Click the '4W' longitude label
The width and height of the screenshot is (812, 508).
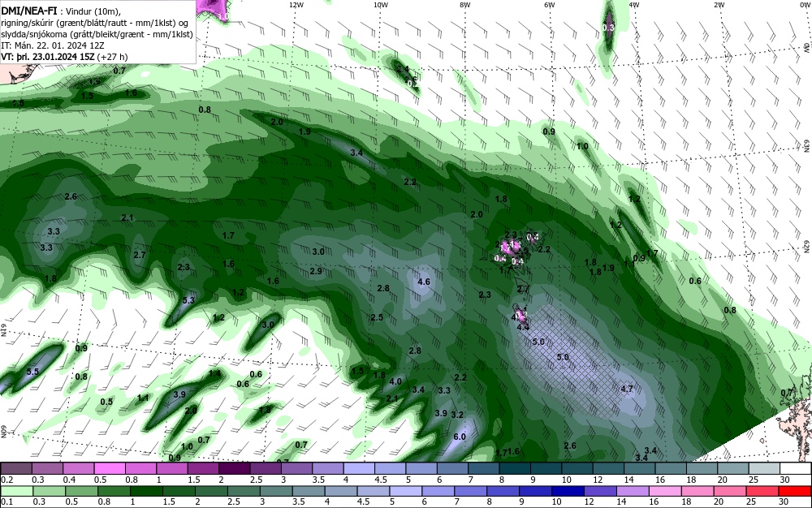click(634, 5)
